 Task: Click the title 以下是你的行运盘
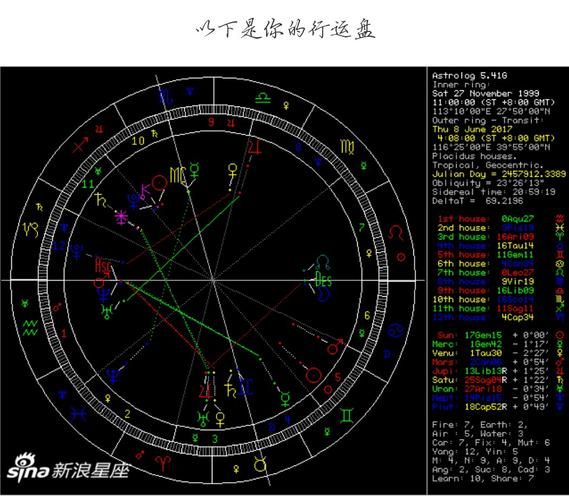click(285, 30)
